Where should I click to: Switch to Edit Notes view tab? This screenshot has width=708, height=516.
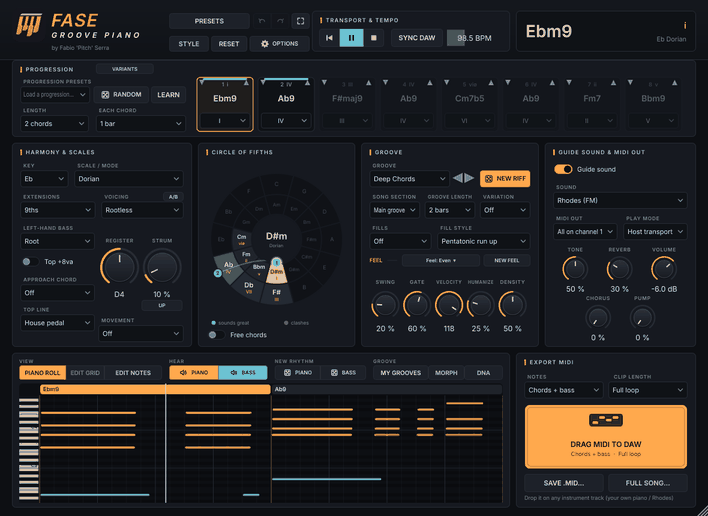pos(133,373)
